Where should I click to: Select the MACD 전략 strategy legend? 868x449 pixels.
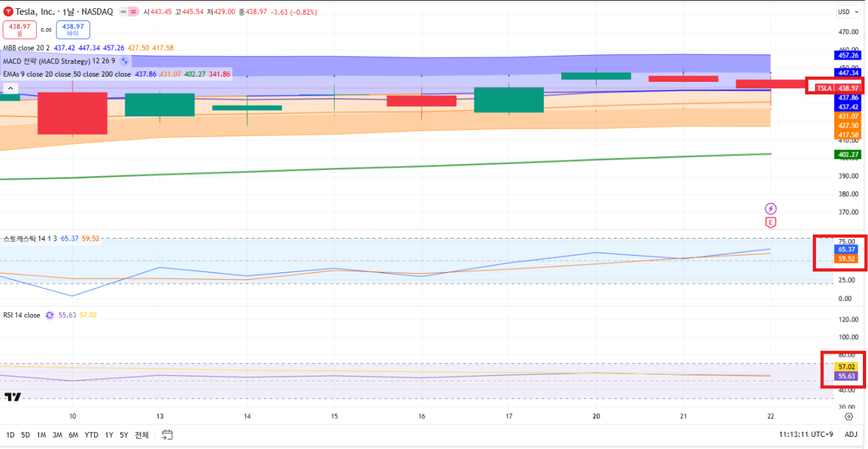(x=59, y=61)
